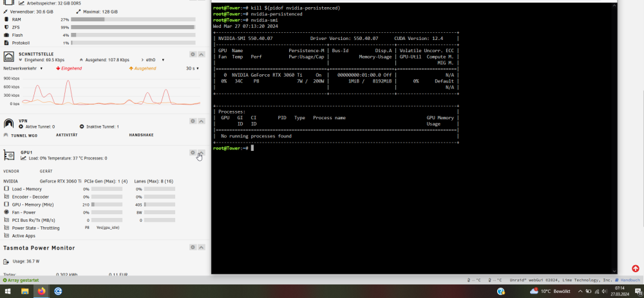644x298 pixels.
Task: Click the Usage: 36.7 W reading
Action: point(26,261)
